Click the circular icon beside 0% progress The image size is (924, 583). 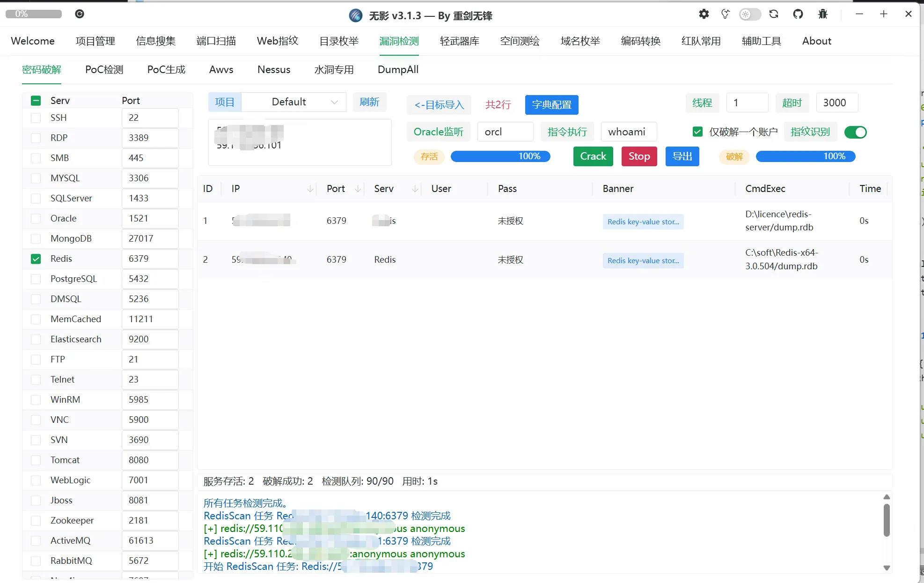pos(80,14)
